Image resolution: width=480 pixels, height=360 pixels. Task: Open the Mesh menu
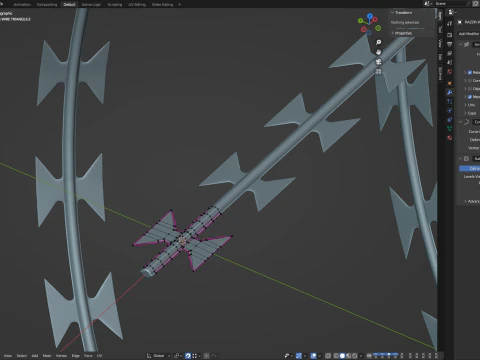[47, 356]
